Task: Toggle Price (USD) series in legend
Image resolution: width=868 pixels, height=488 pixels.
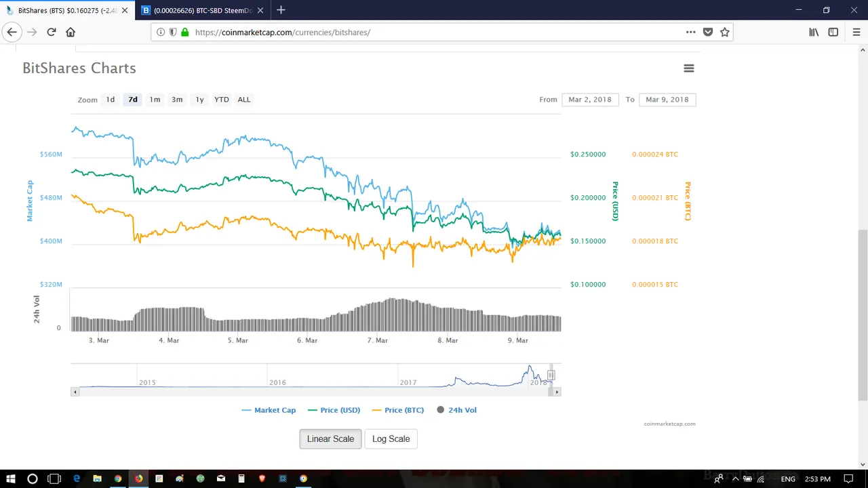Action: click(334, 410)
